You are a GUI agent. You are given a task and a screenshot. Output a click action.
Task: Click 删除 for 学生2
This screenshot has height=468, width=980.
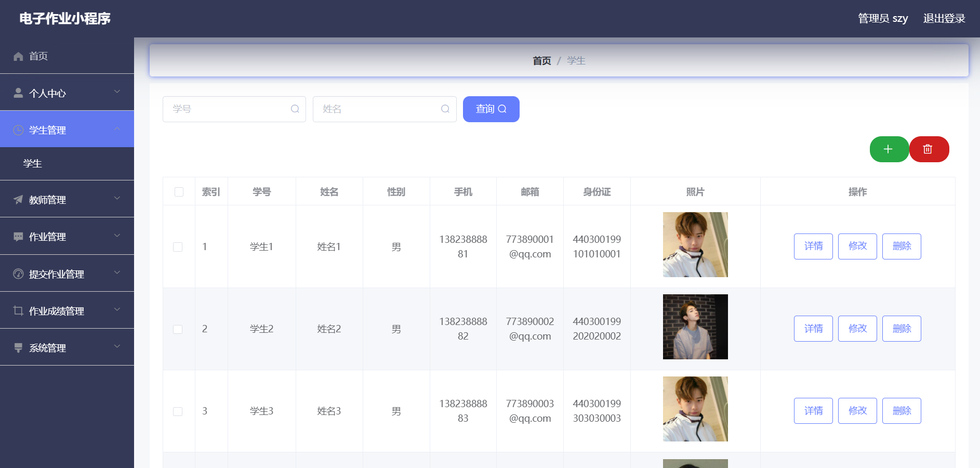(x=902, y=329)
